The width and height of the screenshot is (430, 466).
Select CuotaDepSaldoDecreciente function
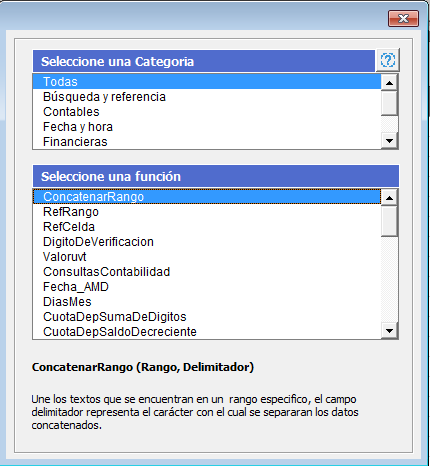click(207, 332)
